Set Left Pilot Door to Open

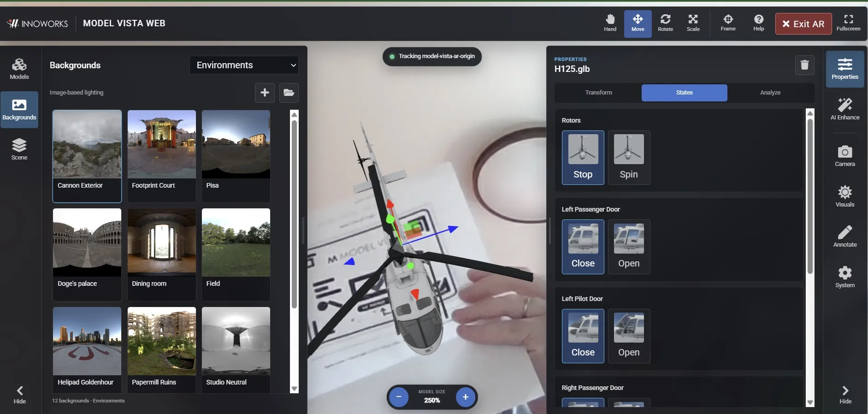pos(629,336)
